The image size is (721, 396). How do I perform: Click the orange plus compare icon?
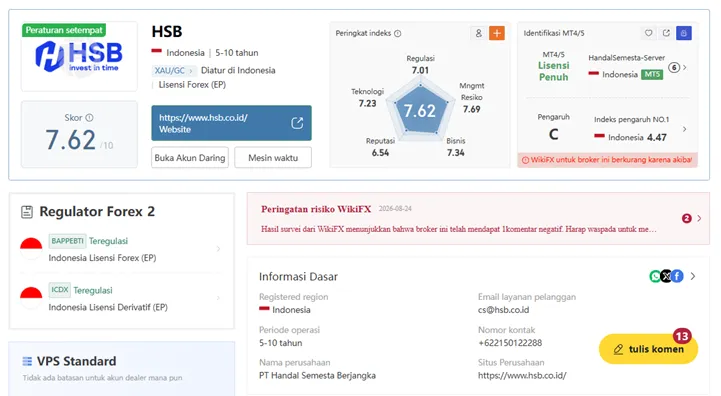(x=497, y=33)
